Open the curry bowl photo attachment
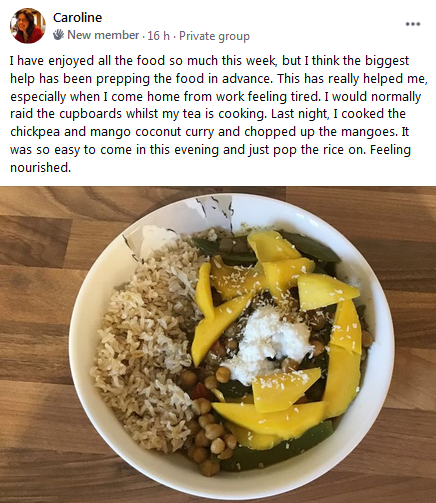The width and height of the screenshot is (436, 503). [218, 344]
